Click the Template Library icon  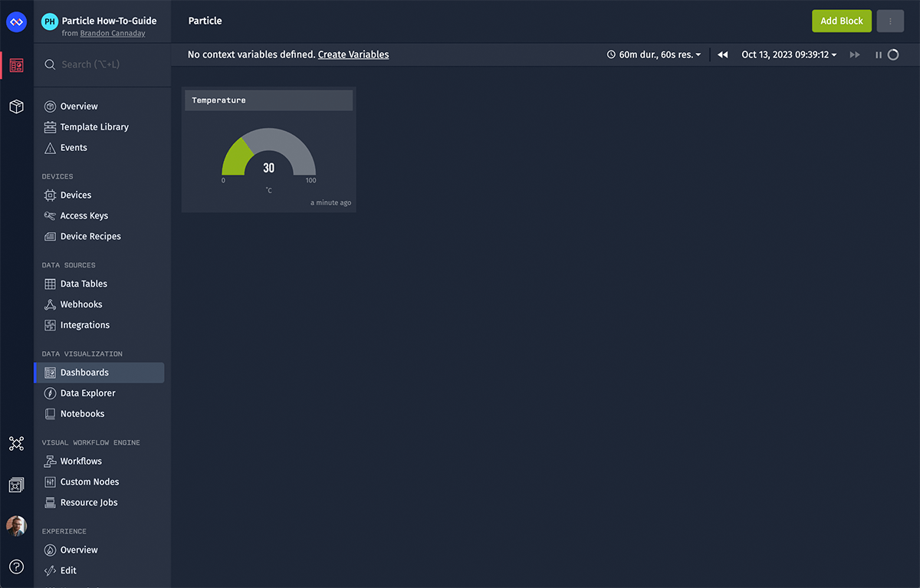[50, 127]
